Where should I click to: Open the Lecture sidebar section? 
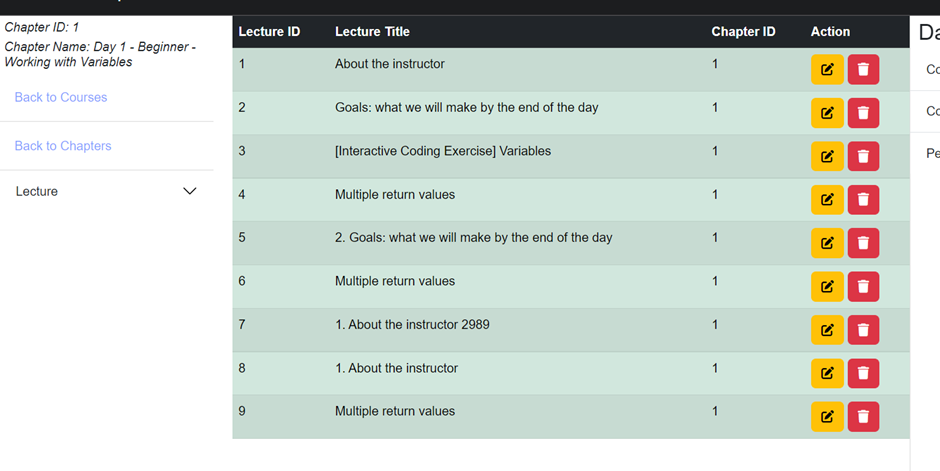point(37,191)
